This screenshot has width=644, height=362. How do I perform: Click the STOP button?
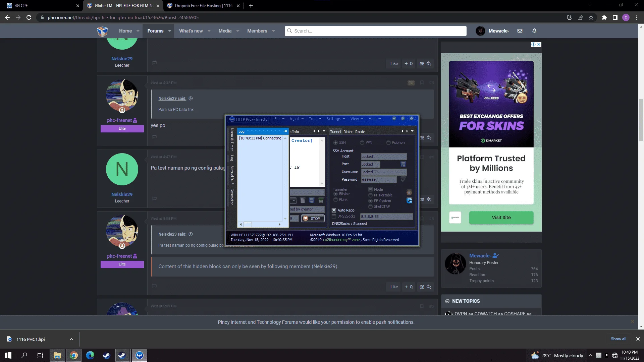(x=313, y=219)
